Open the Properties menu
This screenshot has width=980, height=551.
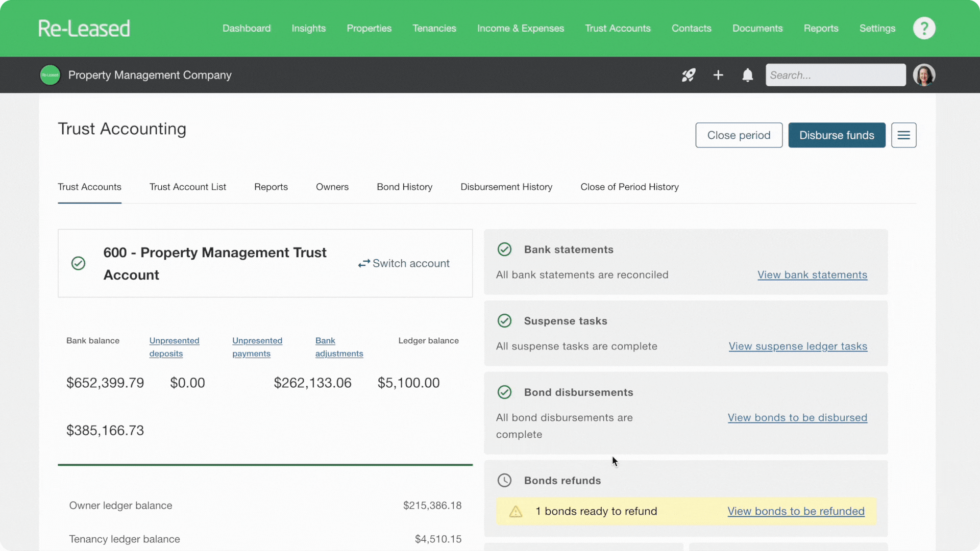(369, 29)
